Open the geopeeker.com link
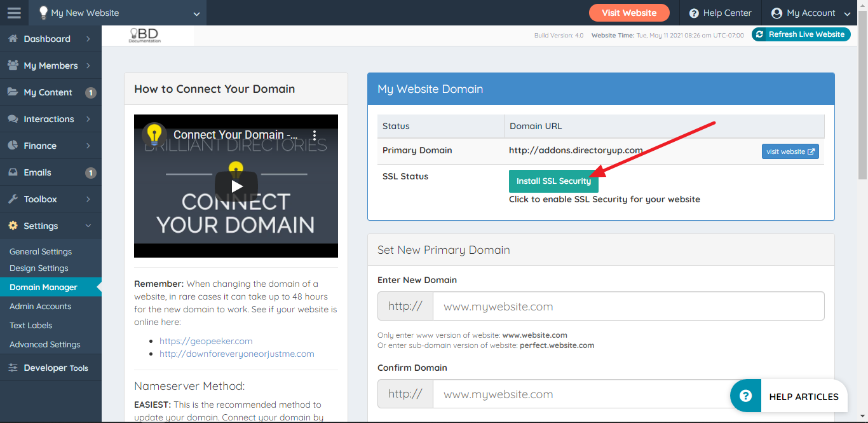The height and width of the screenshot is (423, 868). (206, 340)
